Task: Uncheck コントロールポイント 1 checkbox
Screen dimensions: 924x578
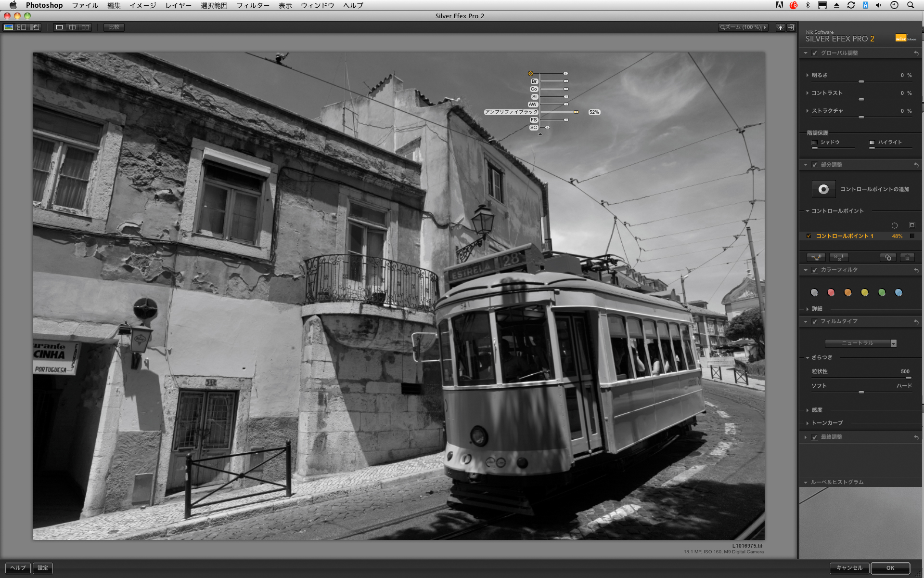Action: point(809,236)
